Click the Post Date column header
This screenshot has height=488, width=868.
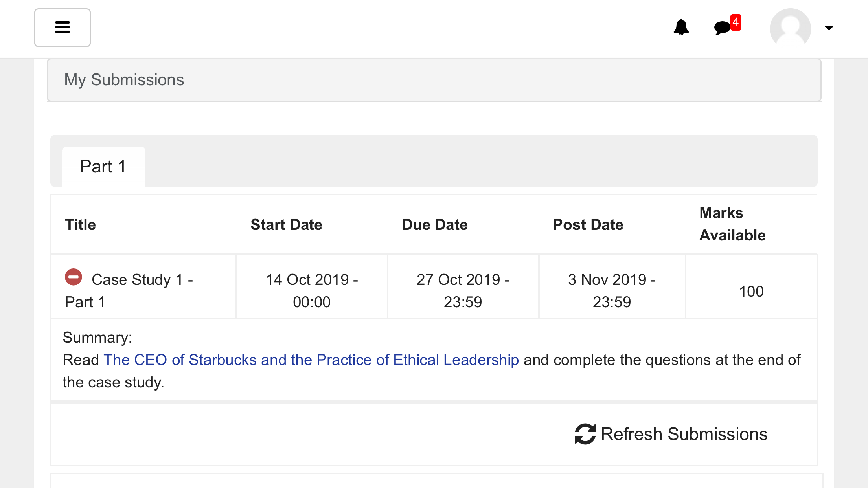tap(588, 225)
